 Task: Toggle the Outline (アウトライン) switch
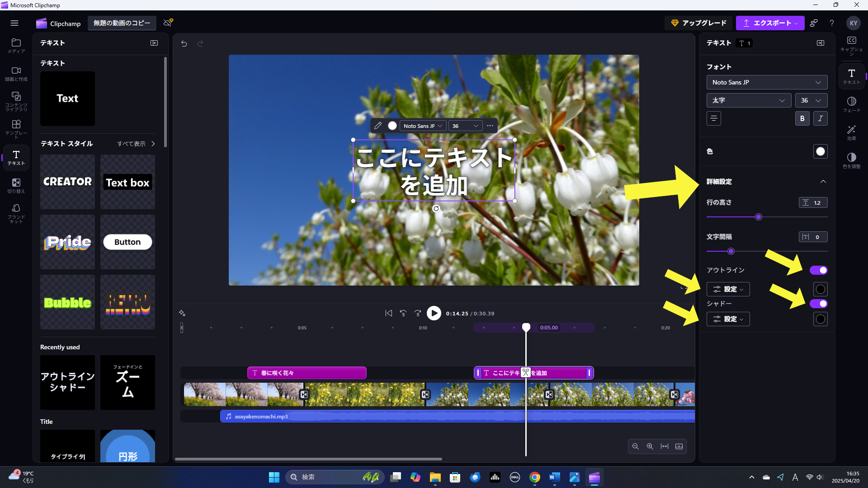click(818, 270)
